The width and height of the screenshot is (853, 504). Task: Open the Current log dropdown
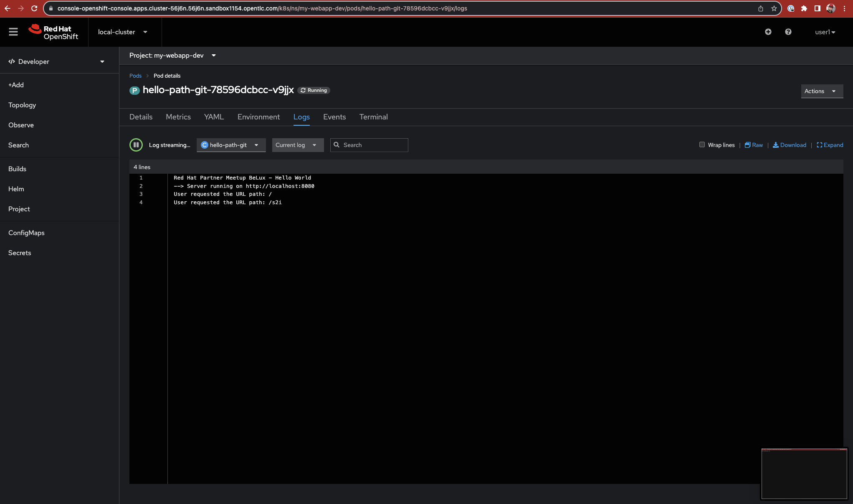point(297,145)
